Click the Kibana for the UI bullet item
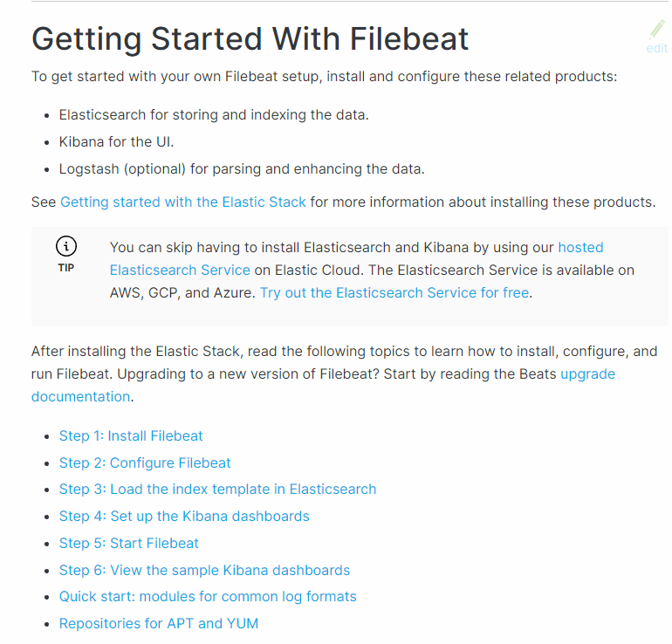 [x=117, y=142]
